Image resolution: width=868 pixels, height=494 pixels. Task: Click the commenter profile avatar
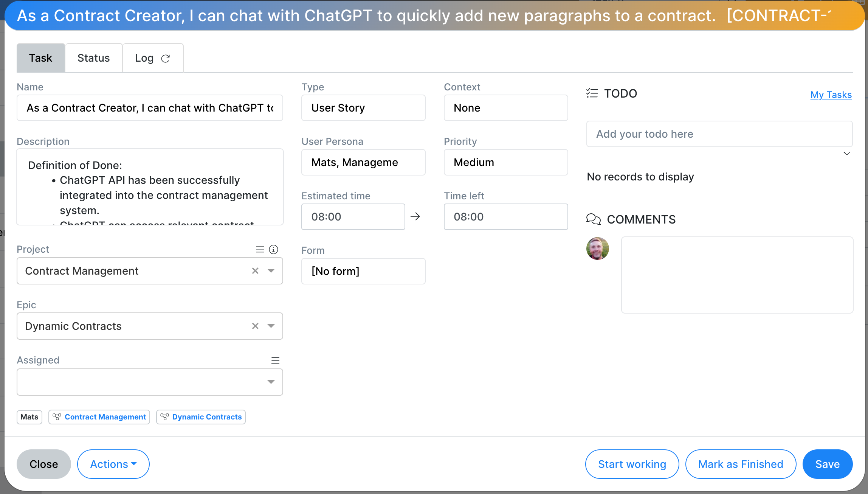pos(597,249)
